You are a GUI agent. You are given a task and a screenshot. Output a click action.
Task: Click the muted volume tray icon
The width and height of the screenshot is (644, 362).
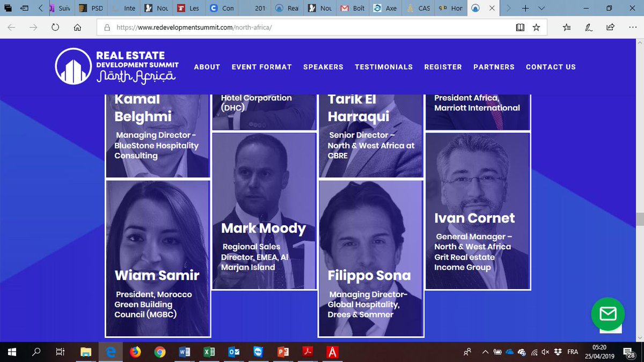[x=546, y=352]
